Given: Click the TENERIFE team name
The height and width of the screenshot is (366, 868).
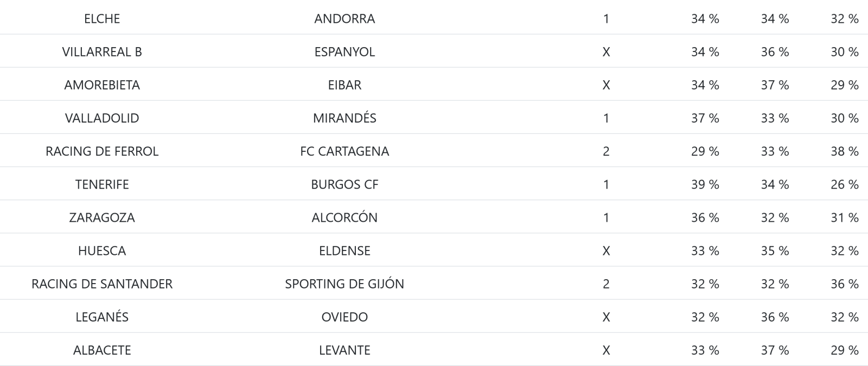Looking at the screenshot, I should tap(102, 184).
